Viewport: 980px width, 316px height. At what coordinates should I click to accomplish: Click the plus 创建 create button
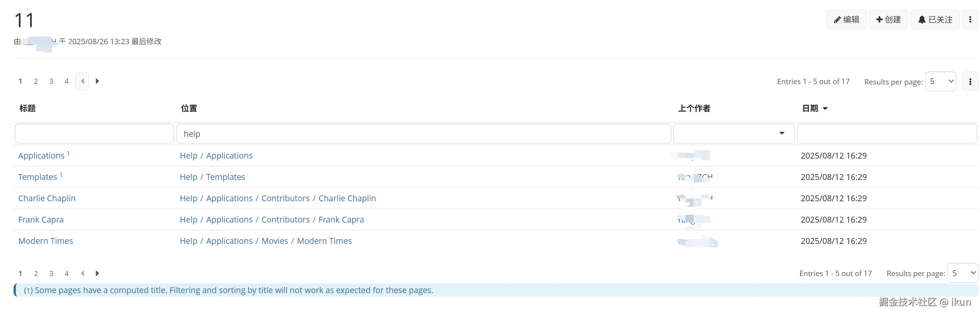(x=888, y=19)
